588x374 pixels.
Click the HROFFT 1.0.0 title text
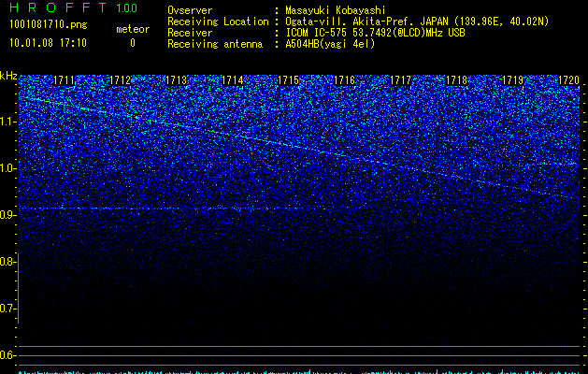pos(73,7)
